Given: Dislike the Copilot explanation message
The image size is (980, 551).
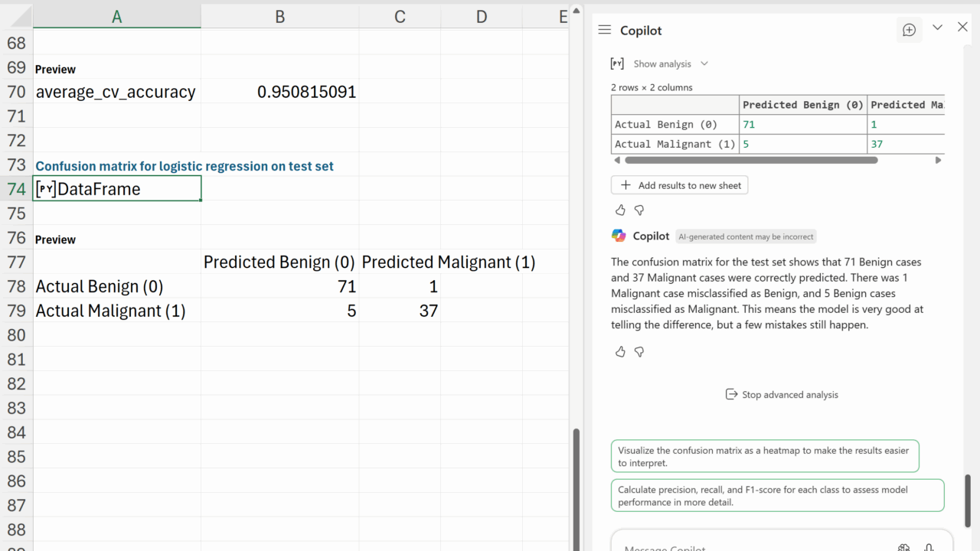Looking at the screenshot, I should tap(639, 351).
